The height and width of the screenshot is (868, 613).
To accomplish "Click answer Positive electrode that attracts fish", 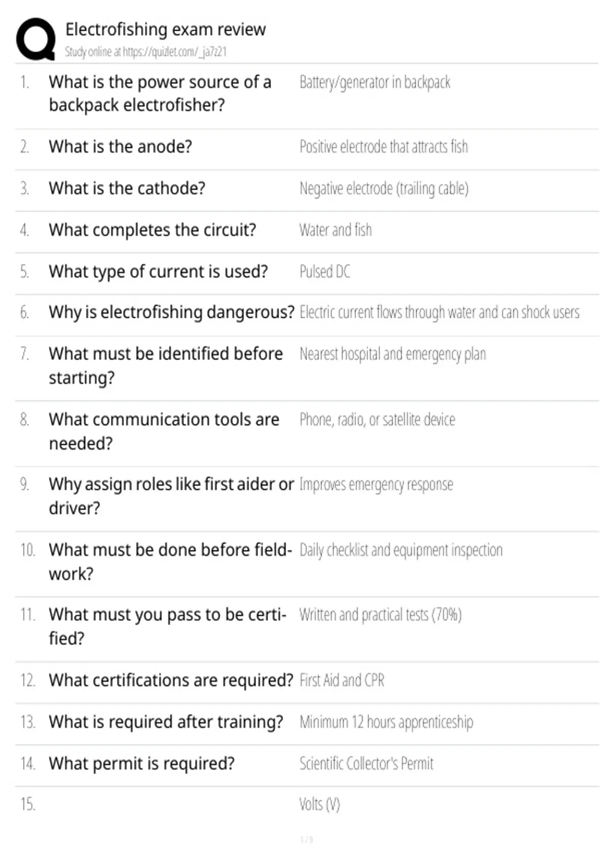I will [x=384, y=147].
